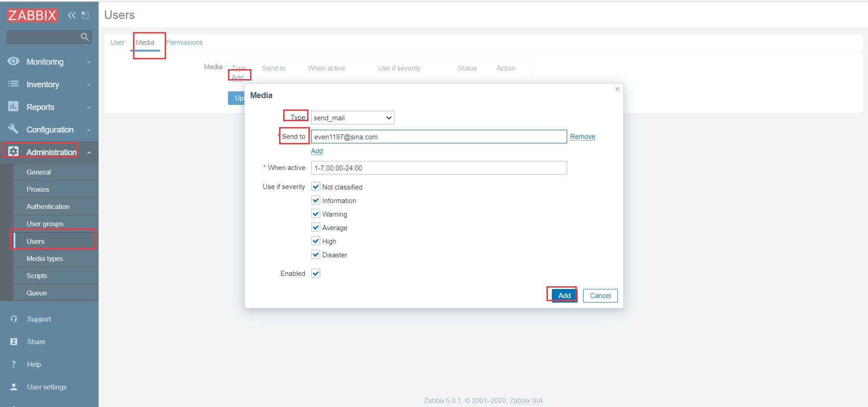The image size is (868, 407).
Task: Click the When active input field
Action: click(439, 168)
